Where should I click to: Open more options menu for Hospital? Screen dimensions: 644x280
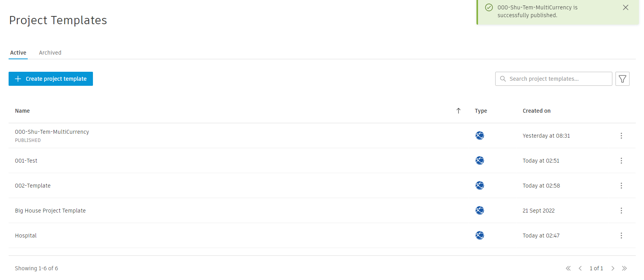click(x=621, y=236)
